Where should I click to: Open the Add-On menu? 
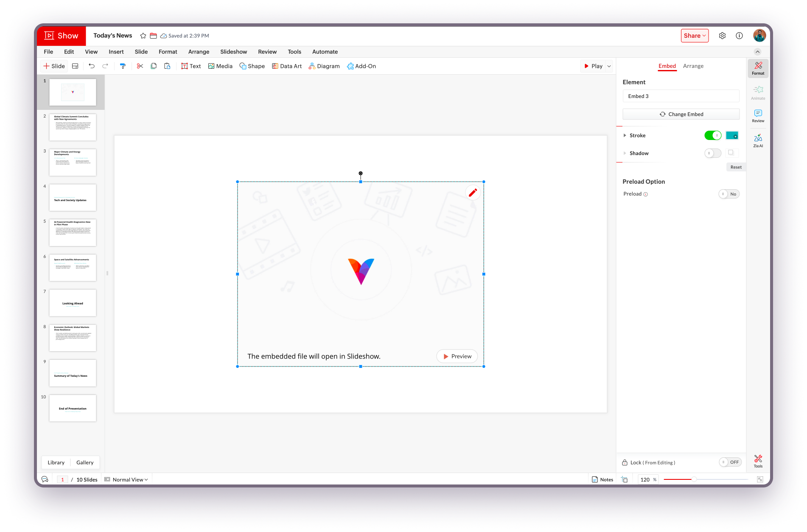coord(361,66)
